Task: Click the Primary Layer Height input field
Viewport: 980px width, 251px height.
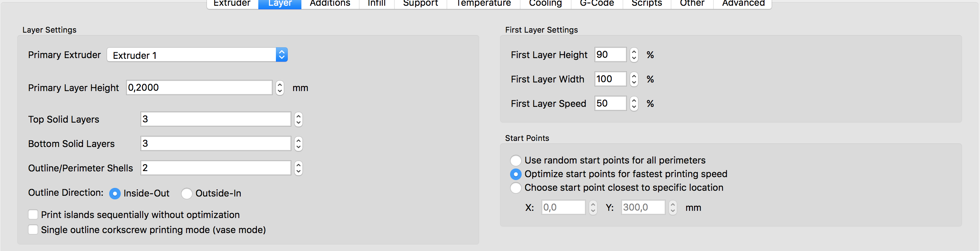Action: click(x=199, y=88)
